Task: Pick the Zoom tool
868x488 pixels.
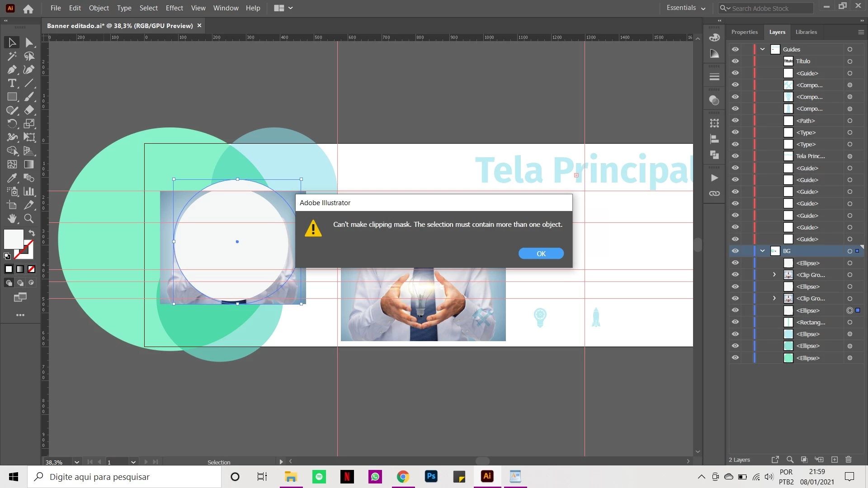Action: click(x=29, y=219)
